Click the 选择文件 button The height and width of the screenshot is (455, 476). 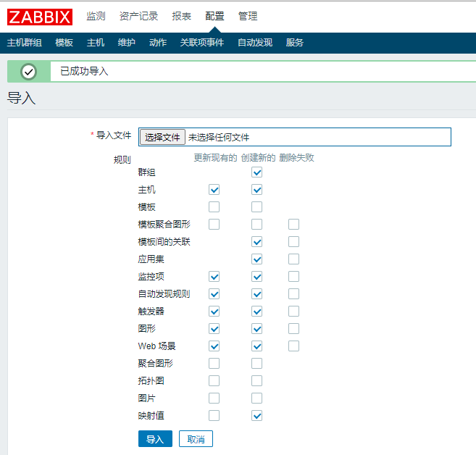pyautogui.click(x=162, y=137)
